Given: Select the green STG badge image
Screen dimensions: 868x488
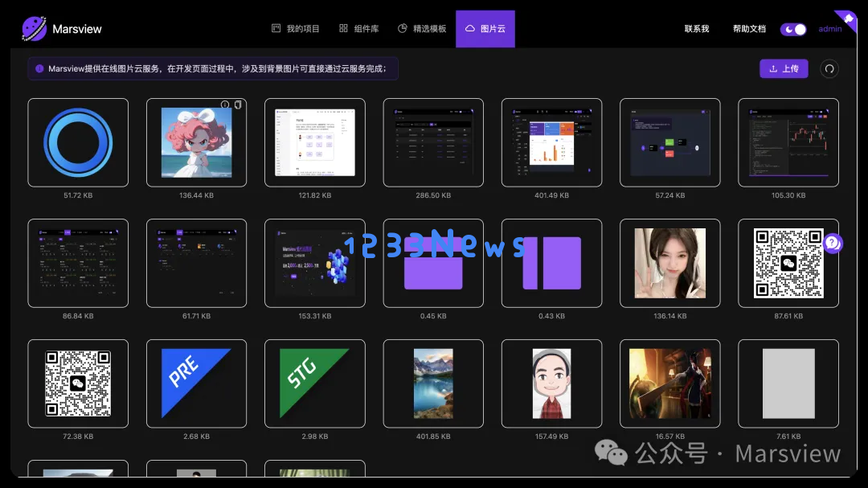Looking at the screenshot, I should (x=315, y=383).
